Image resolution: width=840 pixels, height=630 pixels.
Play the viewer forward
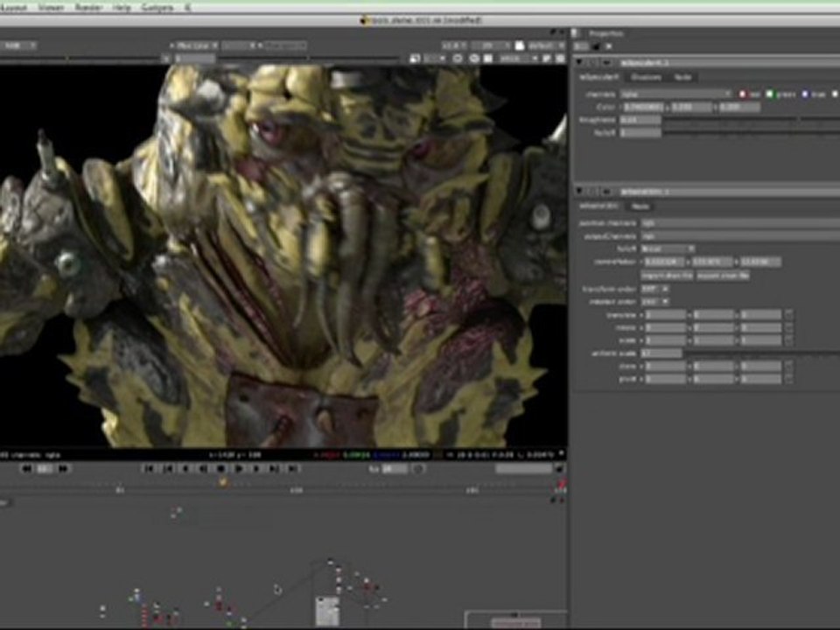point(239,469)
